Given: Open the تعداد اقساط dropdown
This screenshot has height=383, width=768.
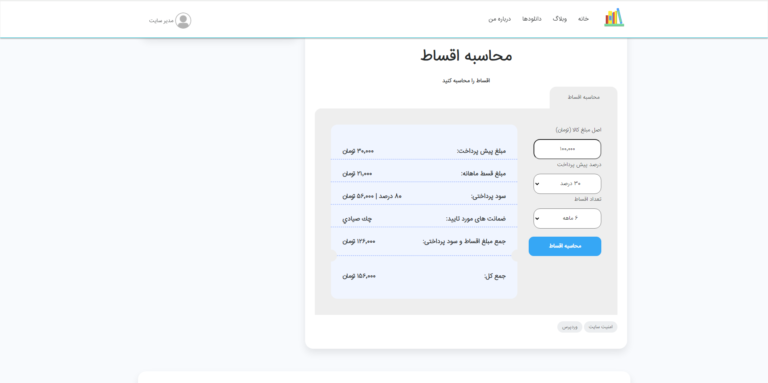Looking at the screenshot, I should point(567,218).
